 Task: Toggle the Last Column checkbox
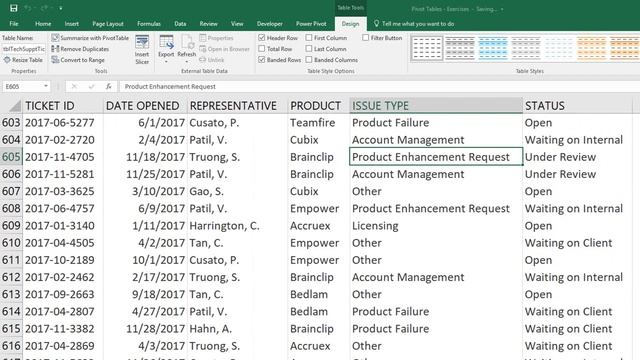click(x=309, y=49)
